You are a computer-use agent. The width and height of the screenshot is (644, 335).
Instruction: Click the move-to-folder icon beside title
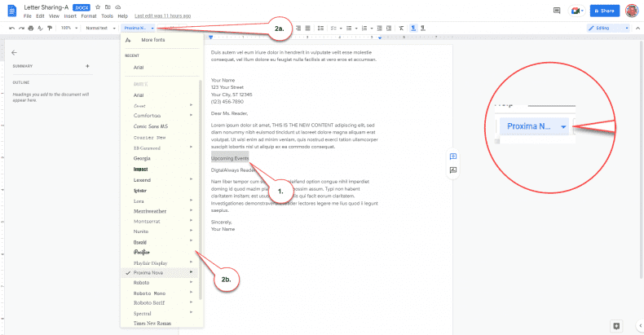coord(108,7)
